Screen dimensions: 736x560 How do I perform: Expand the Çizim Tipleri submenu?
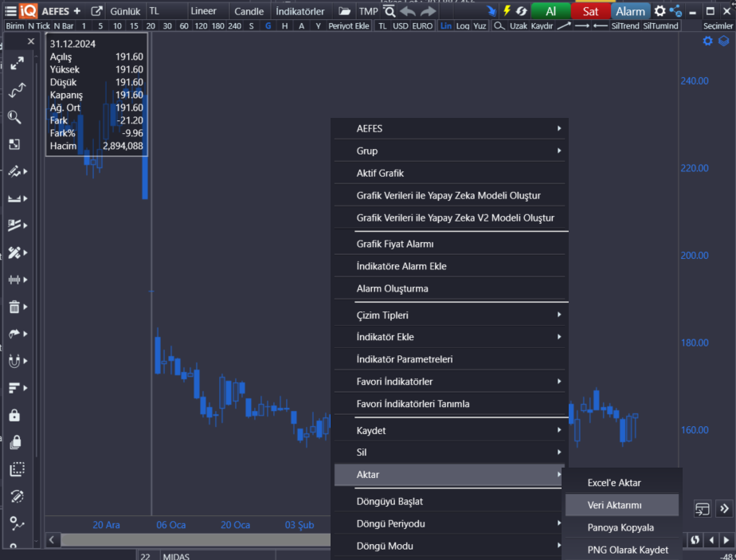450,315
